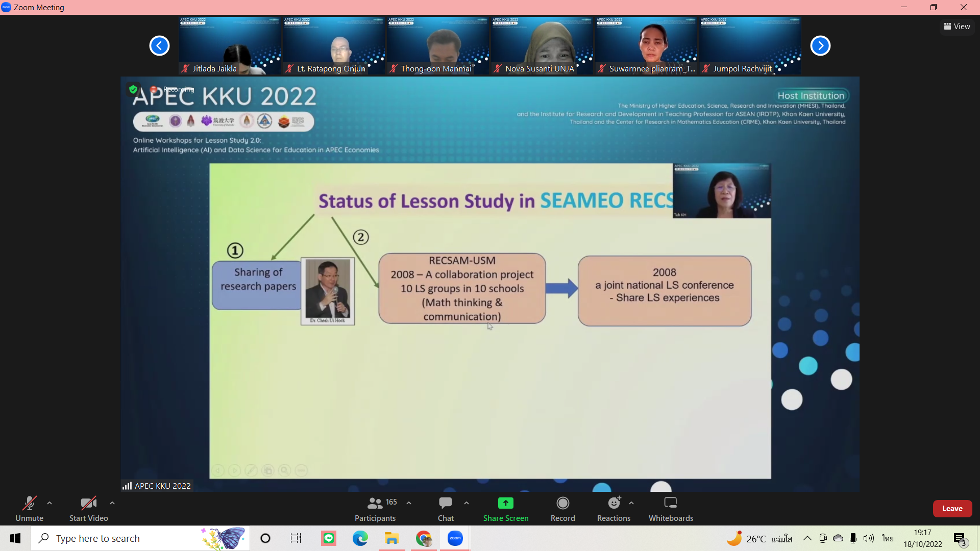Expand audio options arrow beside Unmute
The image size is (980, 551).
click(50, 503)
